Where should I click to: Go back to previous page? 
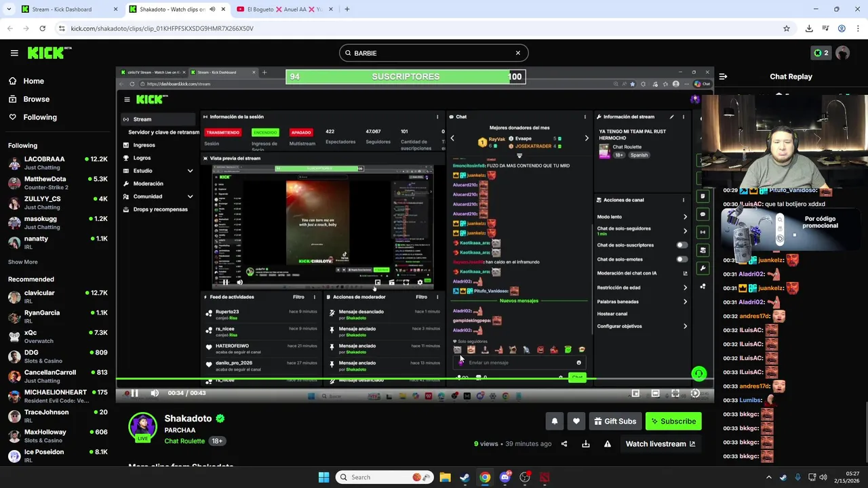[x=9, y=28]
